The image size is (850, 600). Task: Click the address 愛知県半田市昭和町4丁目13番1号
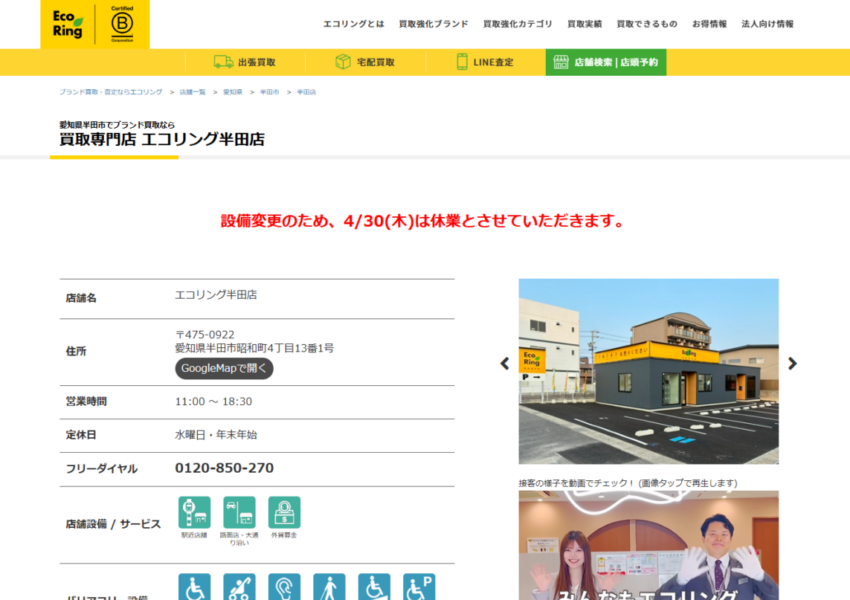pos(254,348)
